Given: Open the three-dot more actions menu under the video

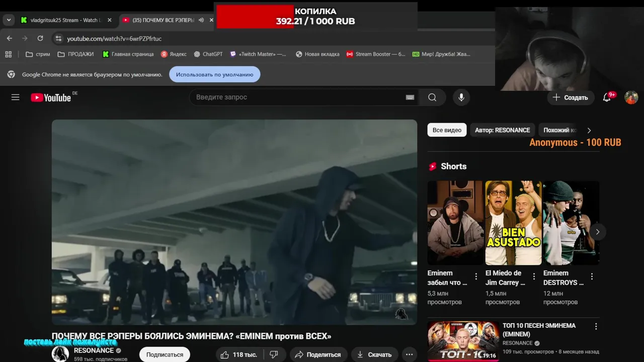Looking at the screenshot, I should tap(410, 354).
